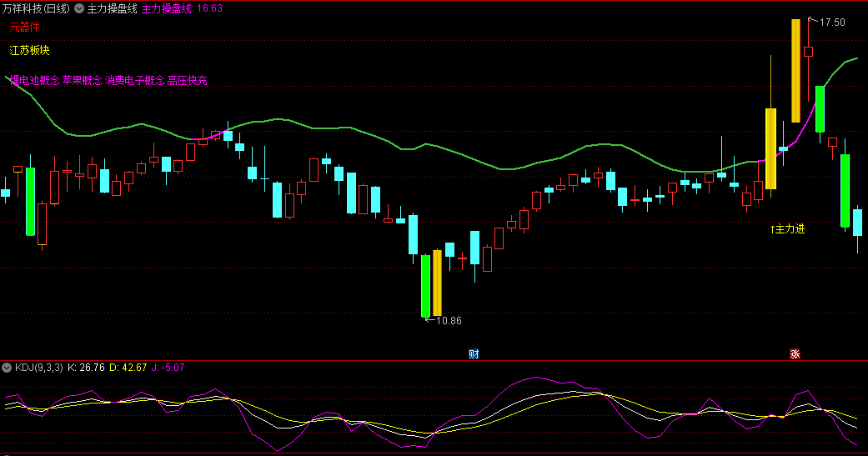This screenshot has width=868, height=456.
Task: Open the 主力操盘线 indicator dropdown arrow
Action: pyautogui.click(x=79, y=9)
